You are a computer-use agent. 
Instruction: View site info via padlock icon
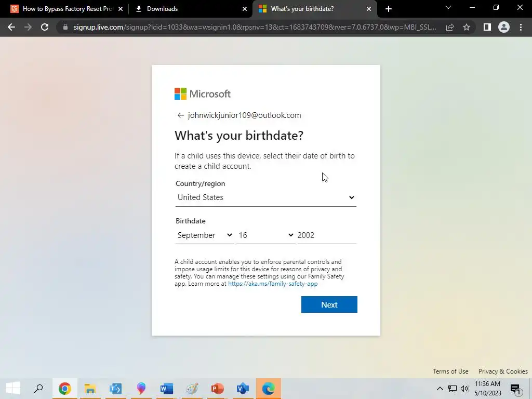(x=65, y=27)
